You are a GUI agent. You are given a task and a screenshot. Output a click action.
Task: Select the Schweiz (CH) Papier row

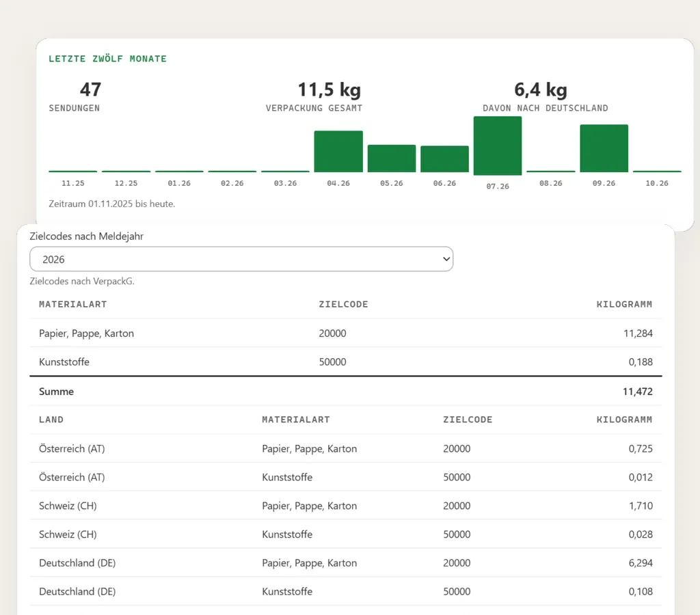345,506
